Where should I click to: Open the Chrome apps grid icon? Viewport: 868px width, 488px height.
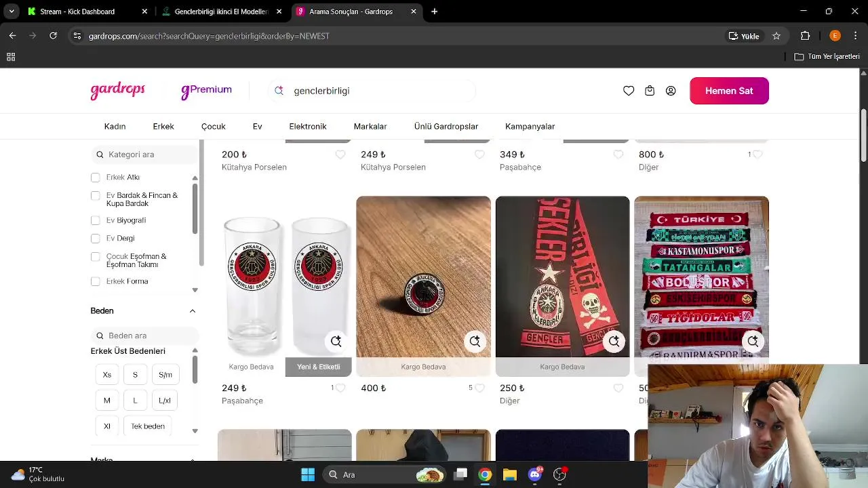tap(11, 57)
